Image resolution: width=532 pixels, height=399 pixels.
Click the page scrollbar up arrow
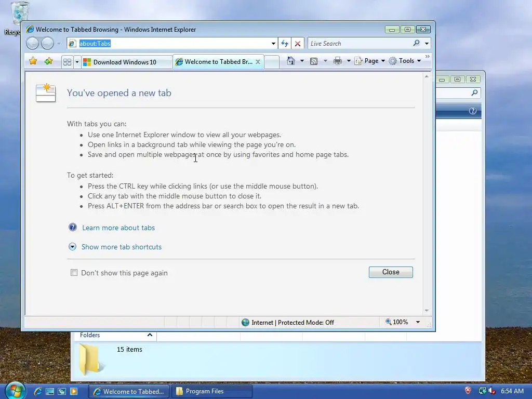tap(427, 77)
